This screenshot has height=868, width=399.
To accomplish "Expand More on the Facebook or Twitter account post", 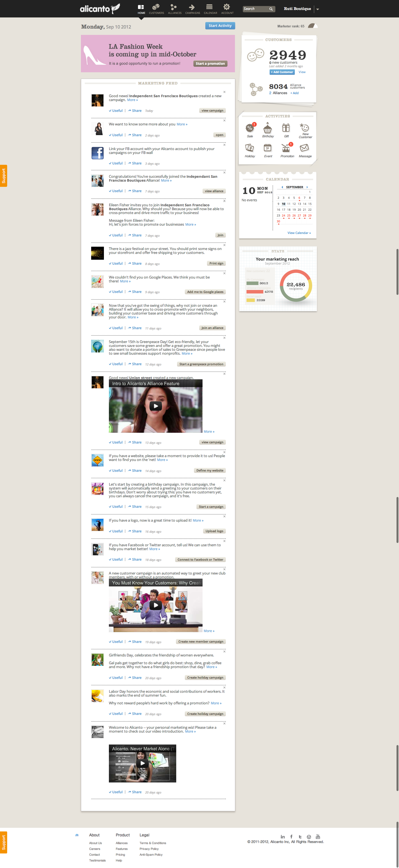I will point(154,549).
